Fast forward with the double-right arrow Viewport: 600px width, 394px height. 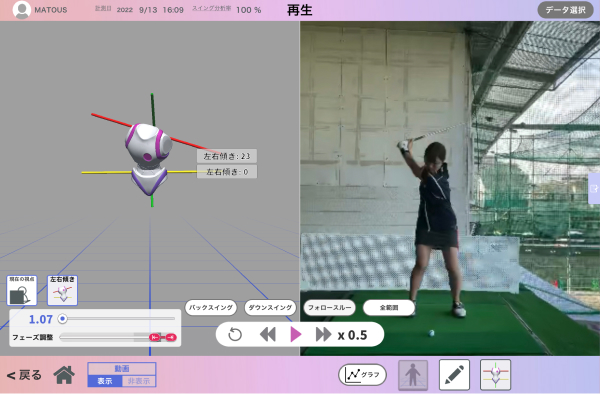pos(323,335)
